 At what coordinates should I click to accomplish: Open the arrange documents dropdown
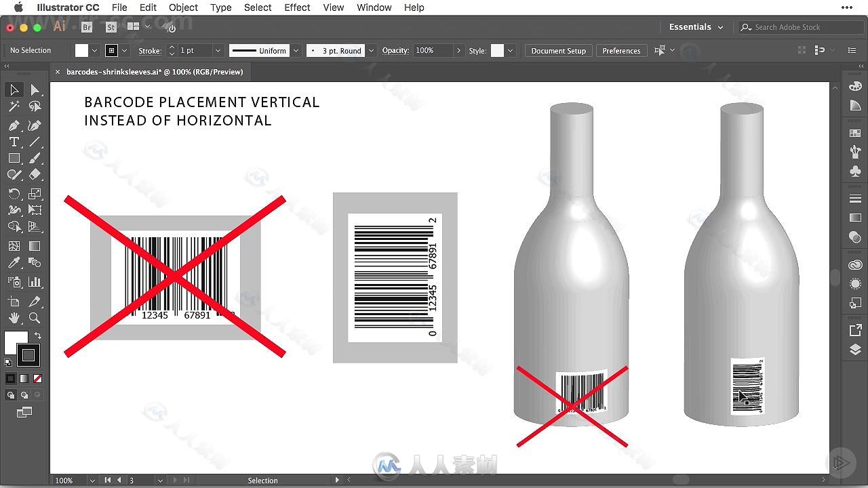pyautogui.click(x=138, y=27)
